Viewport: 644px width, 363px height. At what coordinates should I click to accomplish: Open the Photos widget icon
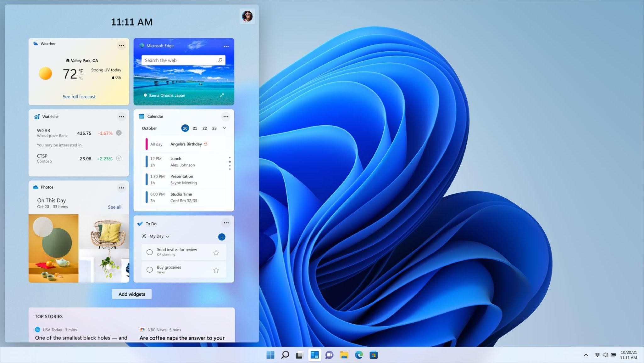[36, 186]
